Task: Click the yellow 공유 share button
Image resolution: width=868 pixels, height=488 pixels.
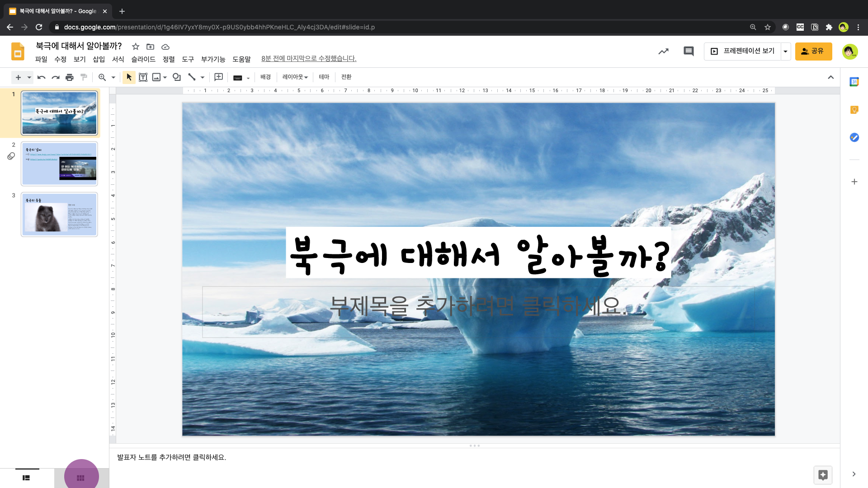Action: click(813, 52)
